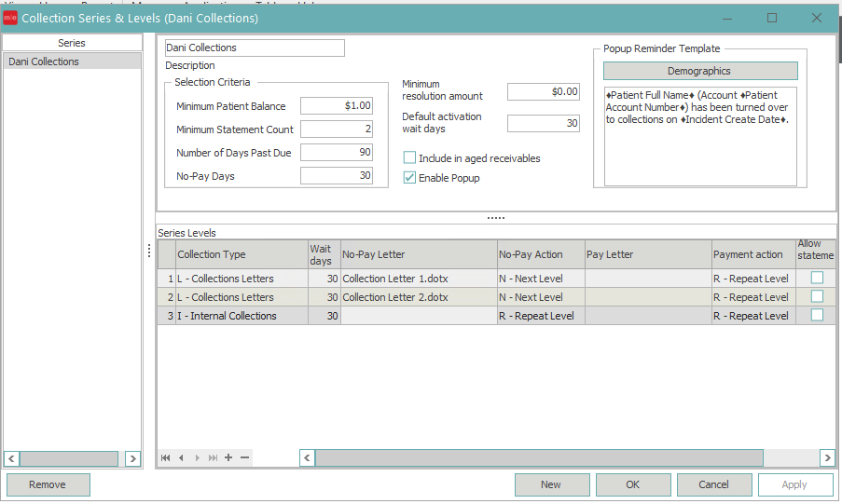Go to next series level record
This screenshot has width=842, height=504.
[197, 457]
